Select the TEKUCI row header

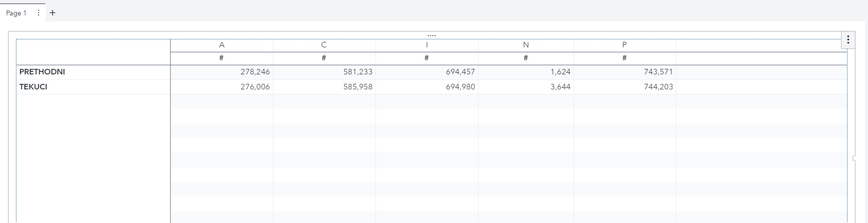point(33,87)
